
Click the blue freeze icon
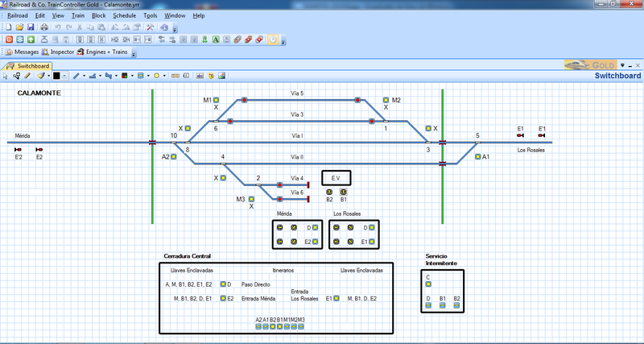(x=19, y=39)
